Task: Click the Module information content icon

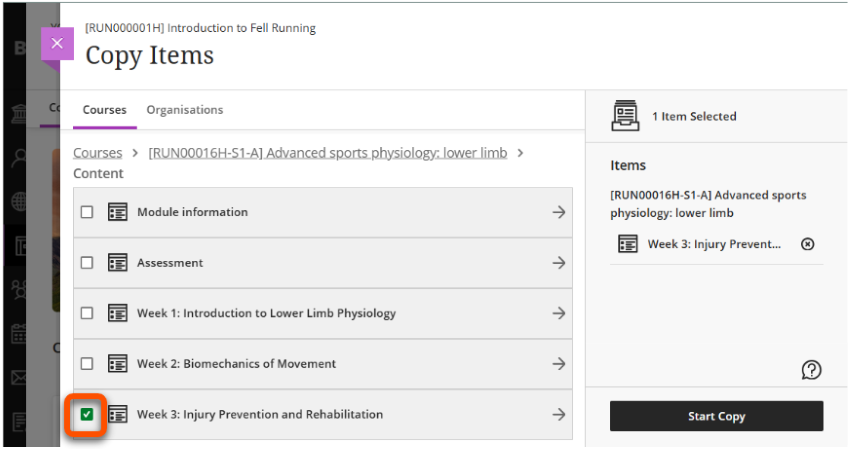Action: (118, 212)
